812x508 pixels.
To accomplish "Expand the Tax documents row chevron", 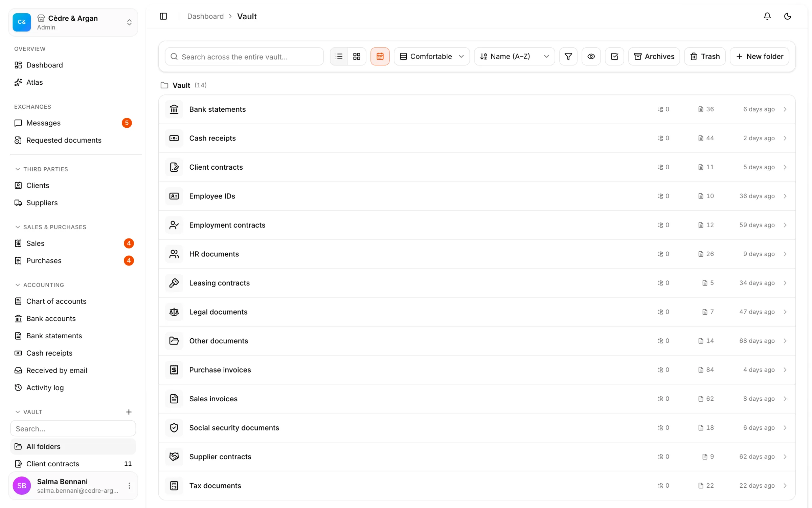I will point(785,485).
